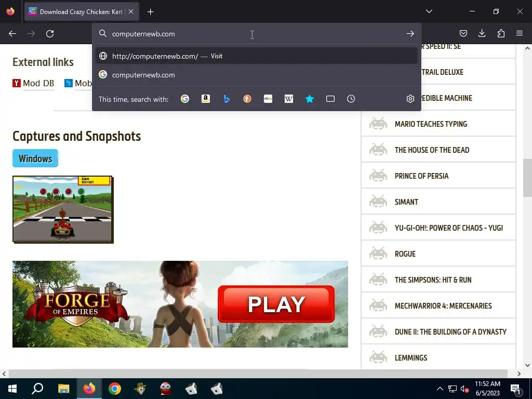
Task: Open SimAnt game link
Action: [406, 202]
